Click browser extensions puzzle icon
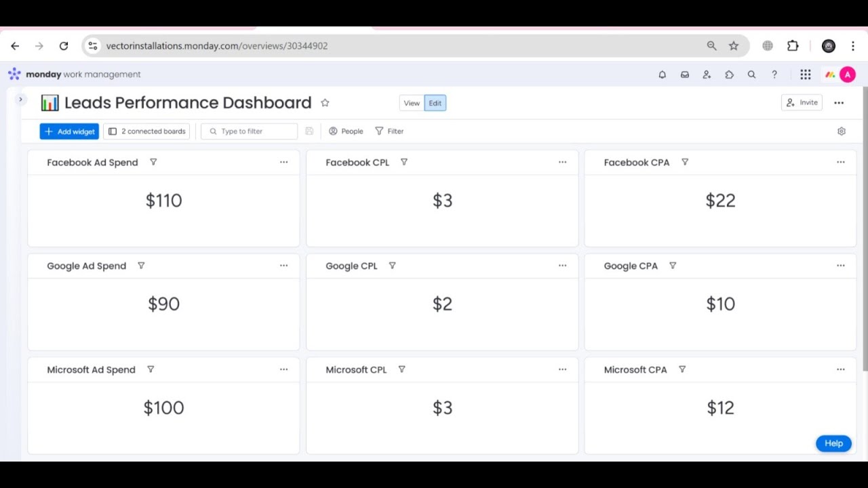 click(x=793, y=46)
